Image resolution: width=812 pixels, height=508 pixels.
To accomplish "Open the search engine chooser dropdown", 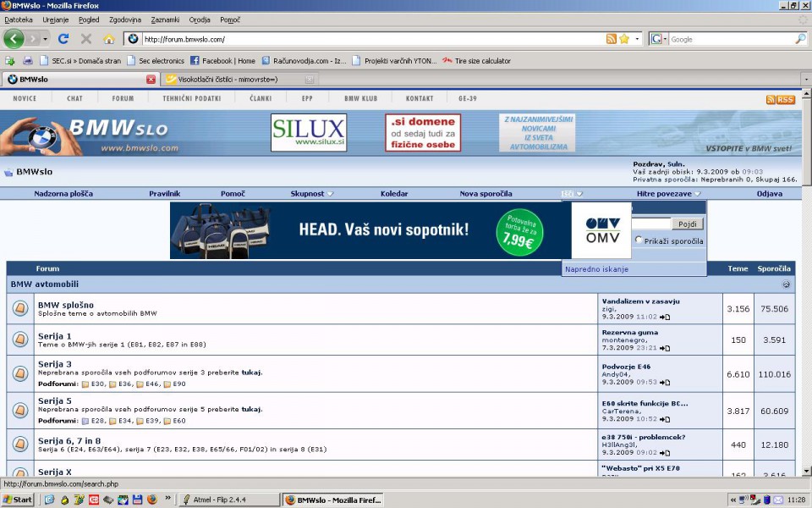I will (x=665, y=39).
